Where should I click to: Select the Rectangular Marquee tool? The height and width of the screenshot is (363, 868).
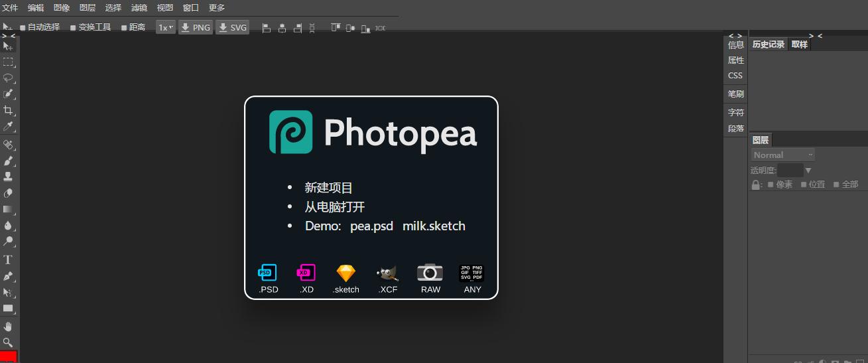(x=8, y=62)
